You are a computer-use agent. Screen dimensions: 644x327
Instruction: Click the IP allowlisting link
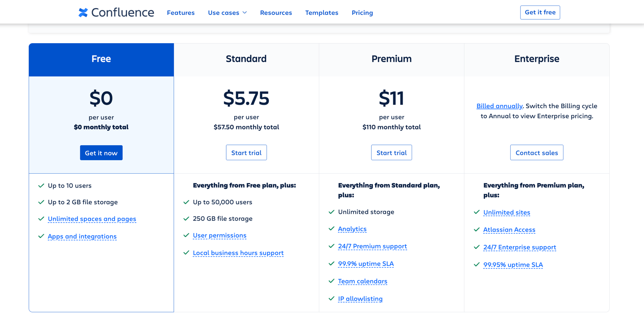tap(360, 299)
